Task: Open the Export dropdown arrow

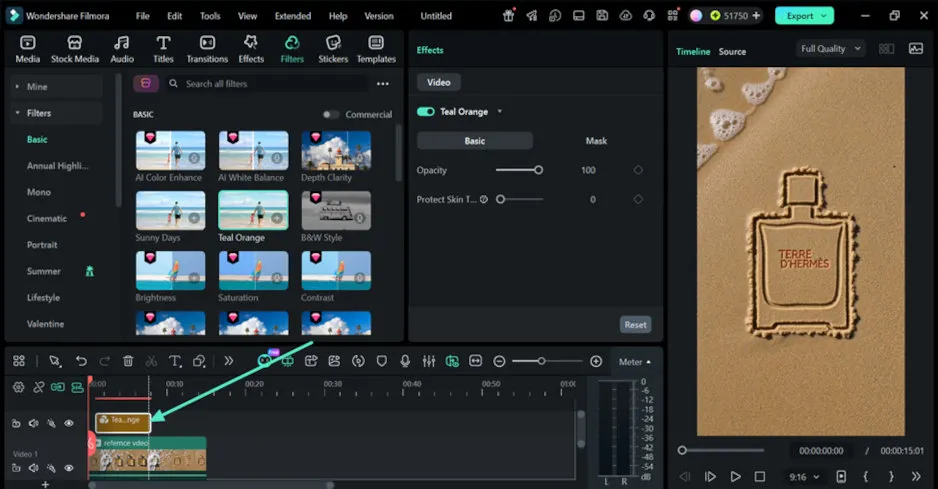Action: (824, 16)
